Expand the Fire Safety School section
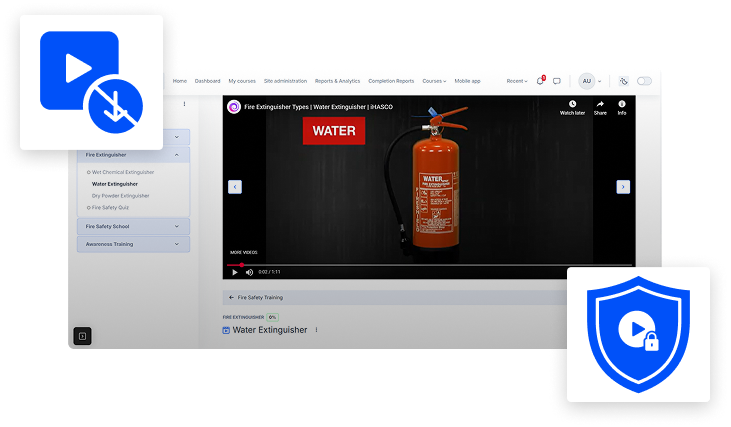Image resolution: width=731 pixels, height=427 pixels. tap(133, 227)
